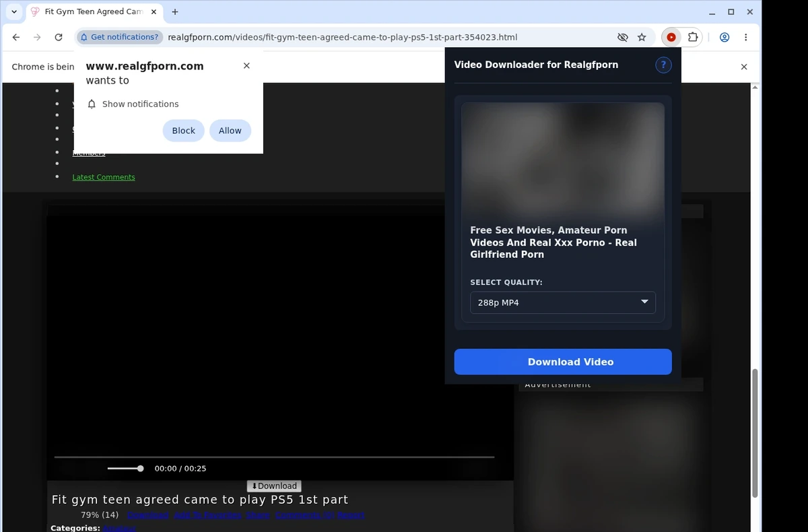This screenshot has height=532, width=808.
Task: Click the gray Download button below player
Action: pyautogui.click(x=274, y=486)
